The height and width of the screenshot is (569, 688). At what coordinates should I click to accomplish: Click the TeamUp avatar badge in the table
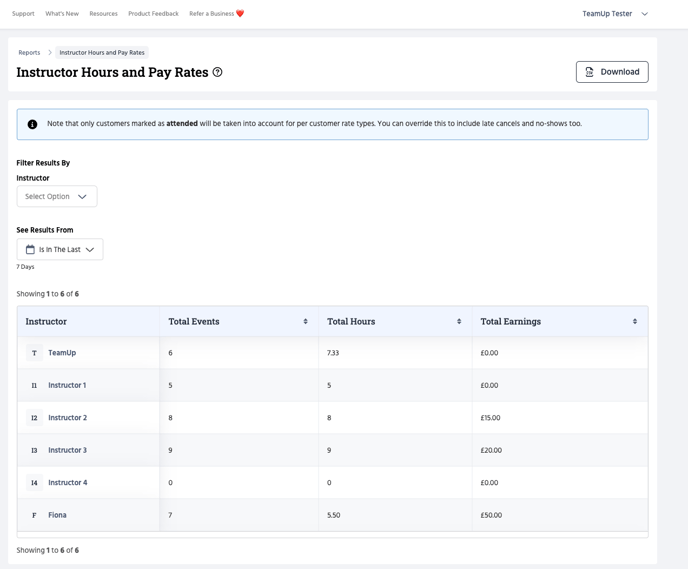[x=34, y=353]
